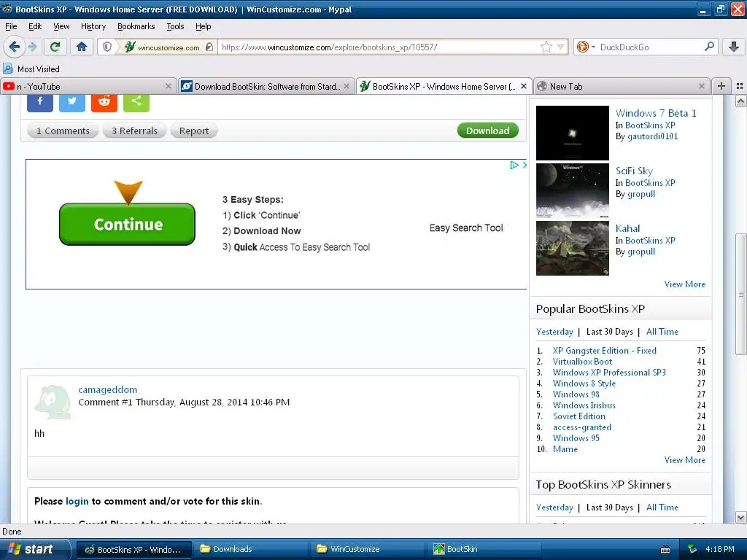This screenshot has width=747, height=560.
Task: Click the green Continue ad button
Action: (127, 225)
